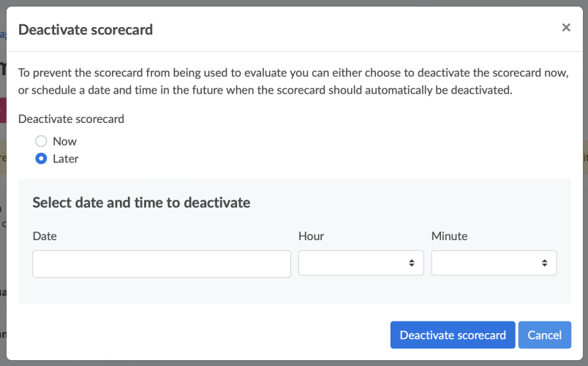Click the "Now" option label text

click(x=65, y=141)
